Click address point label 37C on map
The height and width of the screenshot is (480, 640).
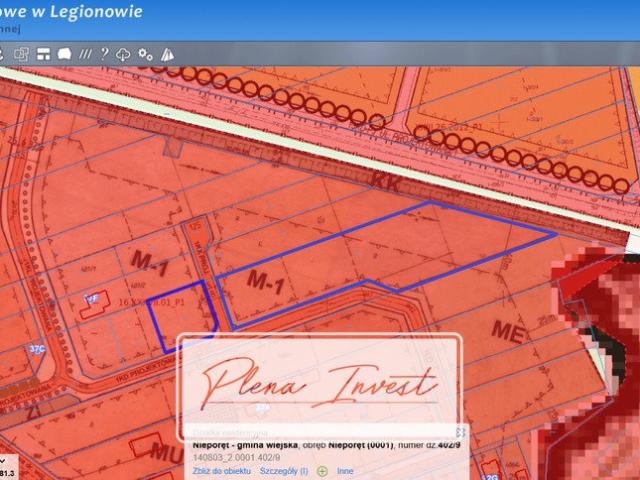click(37, 349)
